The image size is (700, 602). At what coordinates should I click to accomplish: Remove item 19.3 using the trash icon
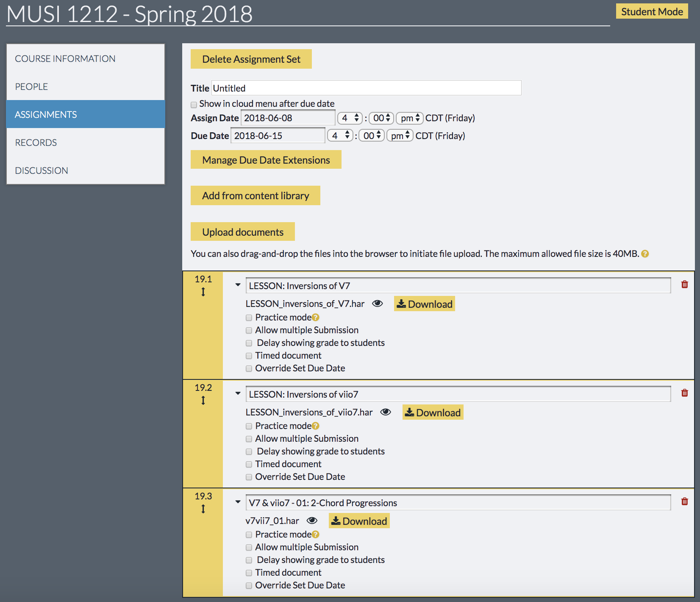click(684, 502)
